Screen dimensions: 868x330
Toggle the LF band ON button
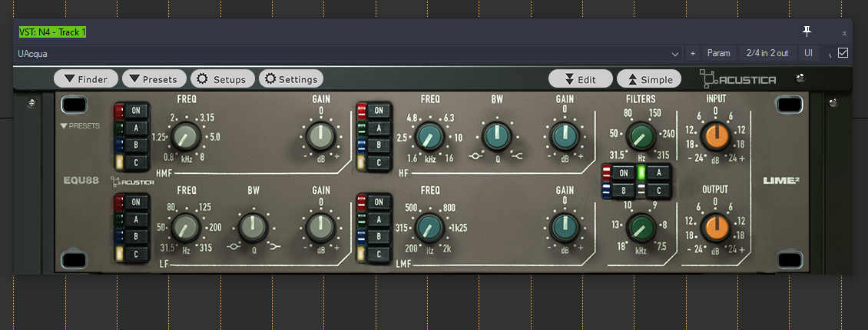pos(136,202)
